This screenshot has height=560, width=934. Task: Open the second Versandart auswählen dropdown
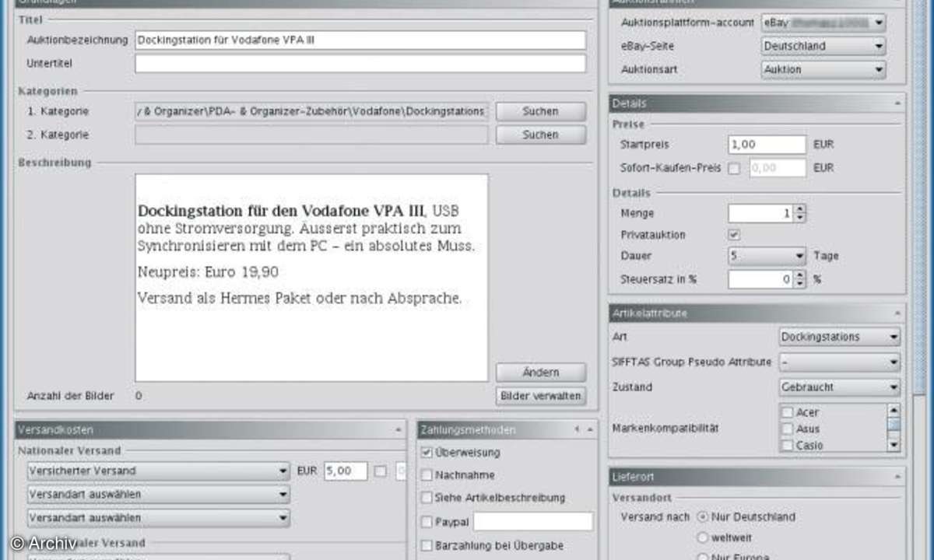coord(158,494)
